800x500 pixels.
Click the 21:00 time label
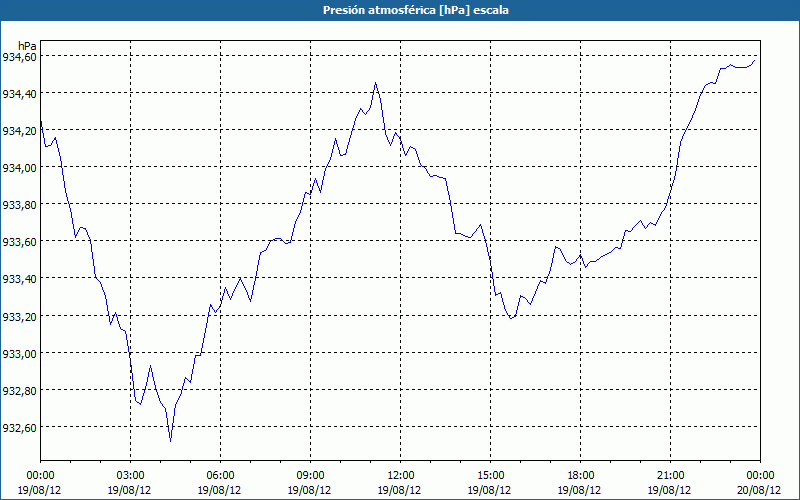pos(670,476)
